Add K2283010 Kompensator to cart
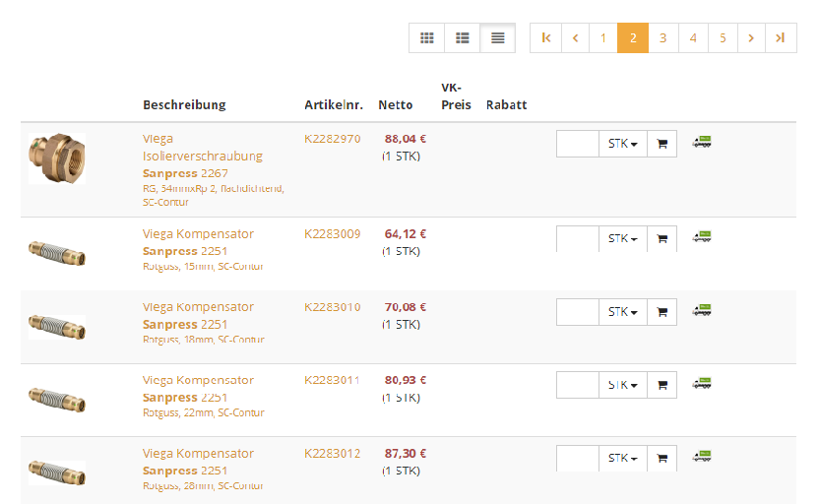 (661, 312)
